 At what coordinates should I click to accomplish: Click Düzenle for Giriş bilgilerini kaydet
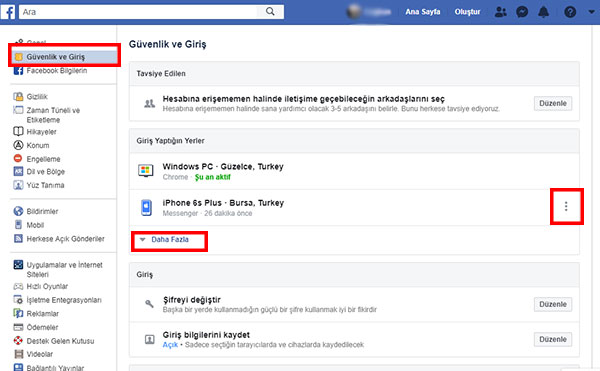(x=553, y=339)
